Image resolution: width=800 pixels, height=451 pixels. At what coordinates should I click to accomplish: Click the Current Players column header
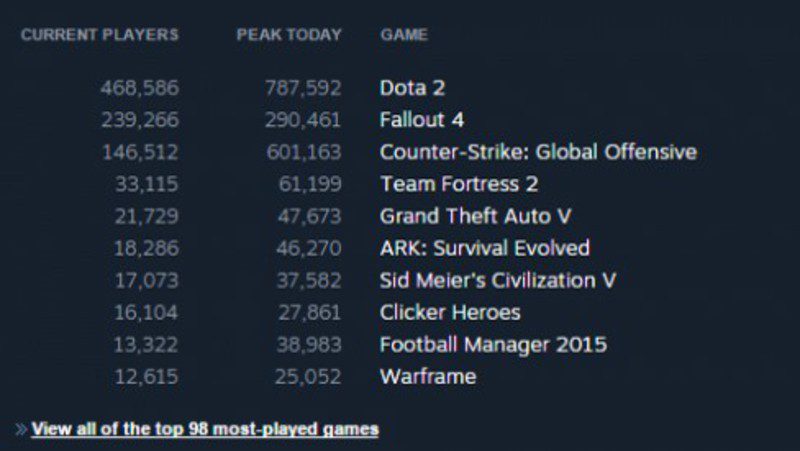tap(100, 35)
